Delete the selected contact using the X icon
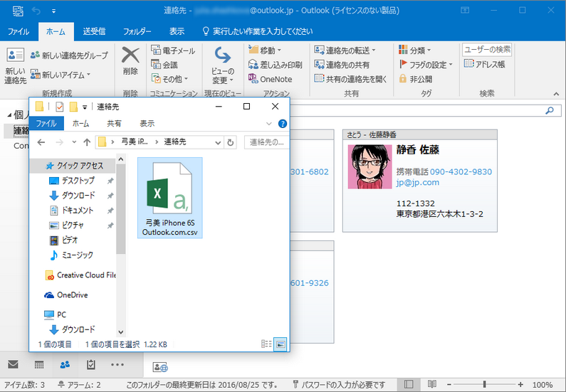This screenshot has width=566, height=392. (130, 61)
